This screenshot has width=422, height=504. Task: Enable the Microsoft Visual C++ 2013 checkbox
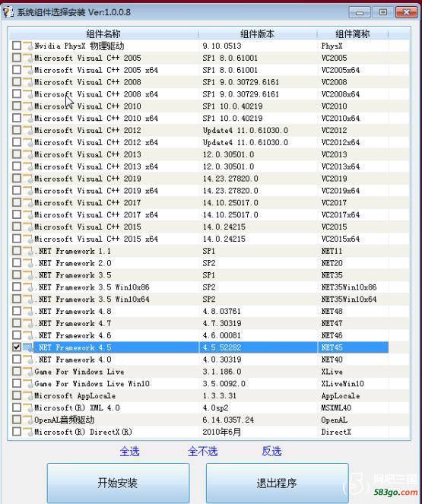pyautogui.click(x=17, y=154)
